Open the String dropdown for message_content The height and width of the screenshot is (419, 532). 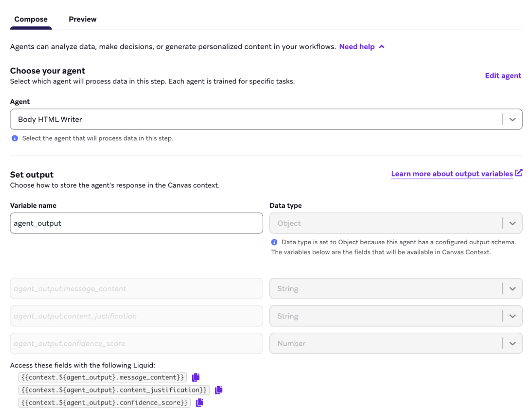click(512, 288)
